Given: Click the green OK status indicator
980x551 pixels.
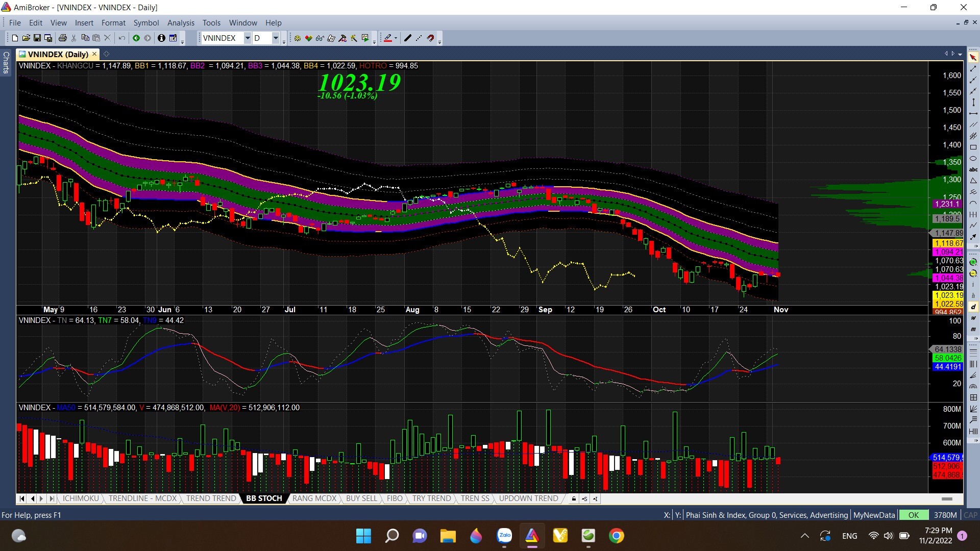Looking at the screenshot, I should 913,515.
